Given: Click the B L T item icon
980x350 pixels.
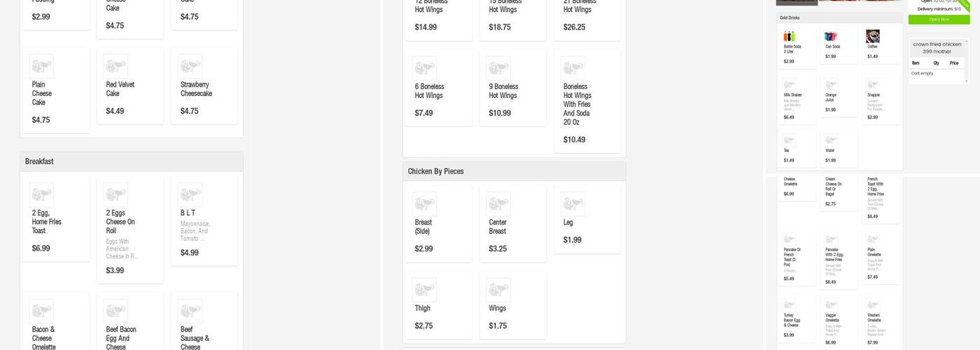Looking at the screenshot, I should click(190, 195).
